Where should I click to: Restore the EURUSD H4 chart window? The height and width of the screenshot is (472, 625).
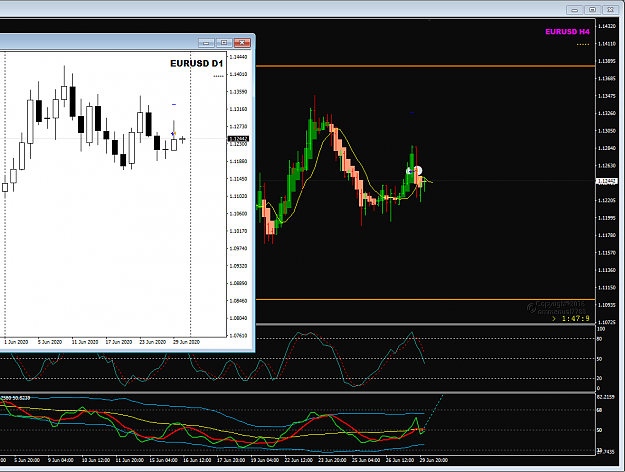592,10
